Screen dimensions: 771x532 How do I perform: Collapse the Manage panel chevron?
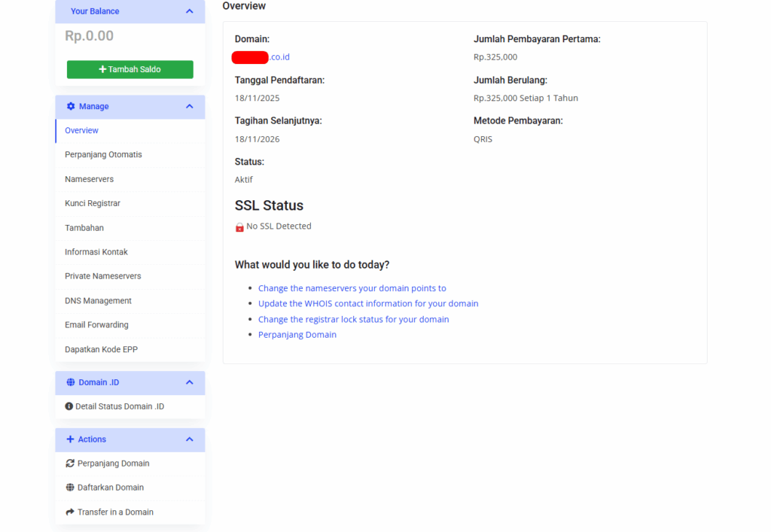[x=189, y=107]
